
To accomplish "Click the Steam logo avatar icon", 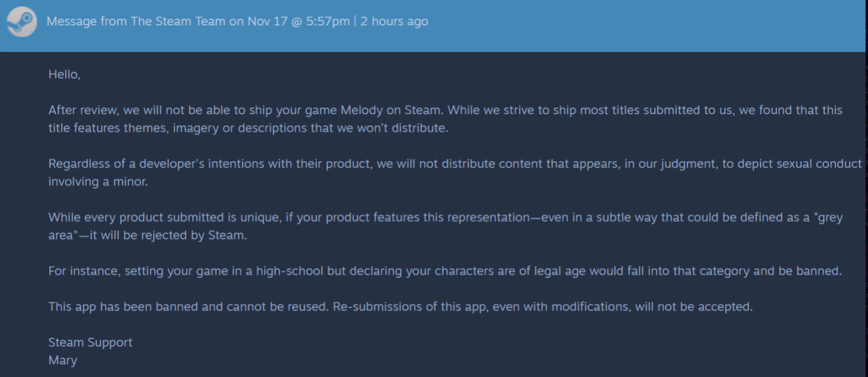I will click(22, 22).
